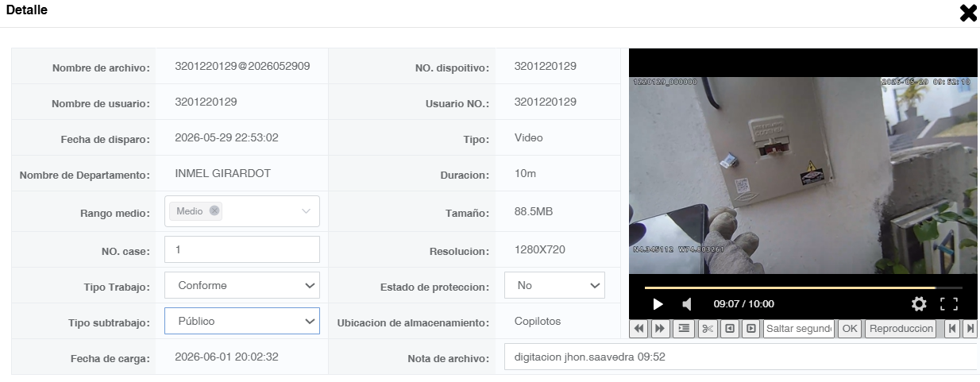Screen dimensions: 980x382
Task: Select duration value 10m
Action: 526,173
